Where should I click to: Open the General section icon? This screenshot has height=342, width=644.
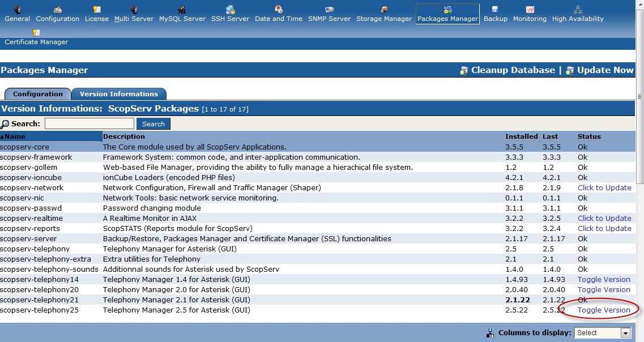17,9
